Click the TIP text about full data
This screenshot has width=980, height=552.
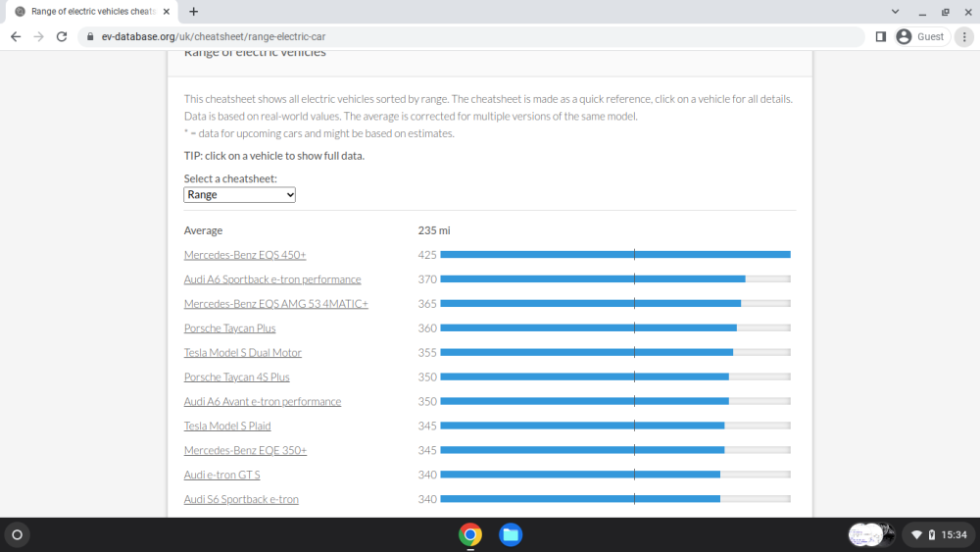click(273, 156)
